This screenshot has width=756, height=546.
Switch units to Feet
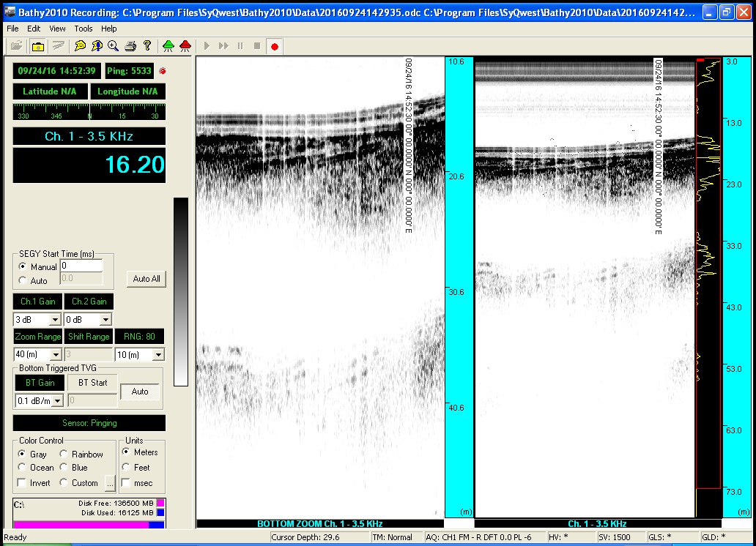coord(127,467)
